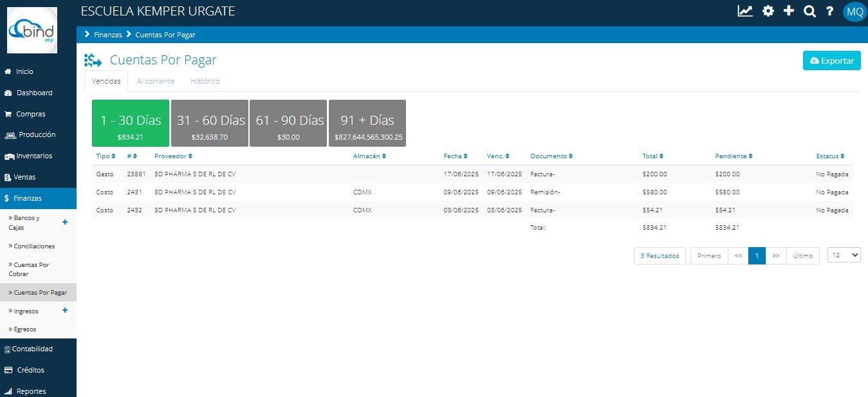
Task: Sort table by Pendiente column
Action: (x=734, y=156)
